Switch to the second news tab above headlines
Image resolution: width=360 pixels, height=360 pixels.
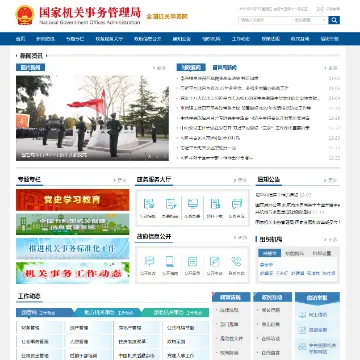coord(225,68)
